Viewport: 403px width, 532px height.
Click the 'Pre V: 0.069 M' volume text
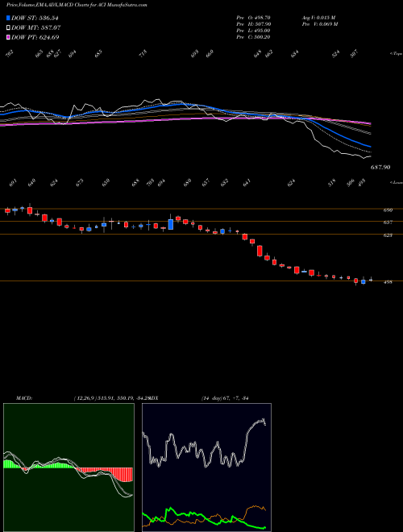pyautogui.click(x=319, y=24)
